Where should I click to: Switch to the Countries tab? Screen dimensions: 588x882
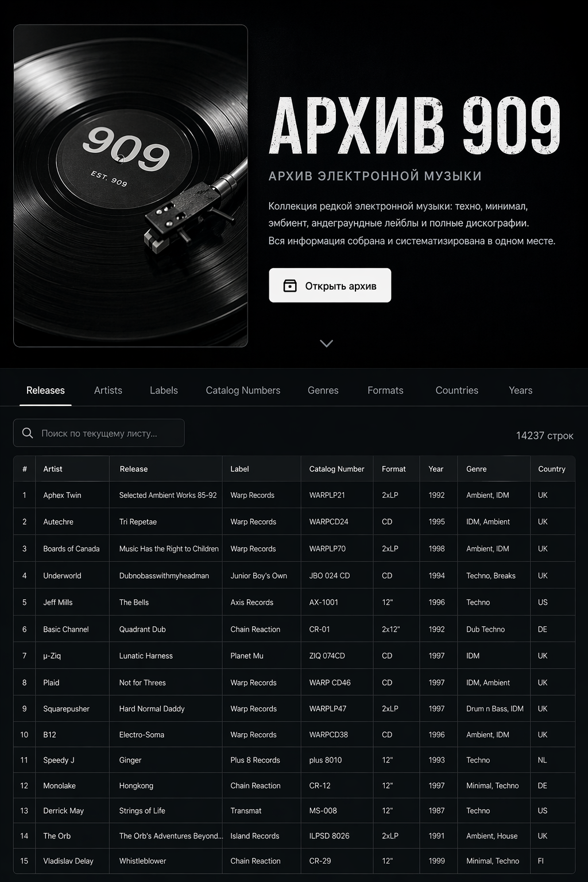(457, 390)
